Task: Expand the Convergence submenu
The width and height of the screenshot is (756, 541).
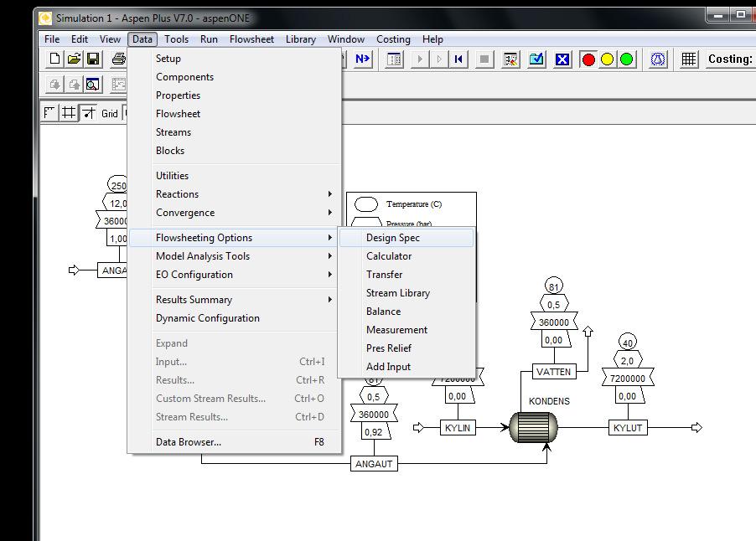Action: 235,213
